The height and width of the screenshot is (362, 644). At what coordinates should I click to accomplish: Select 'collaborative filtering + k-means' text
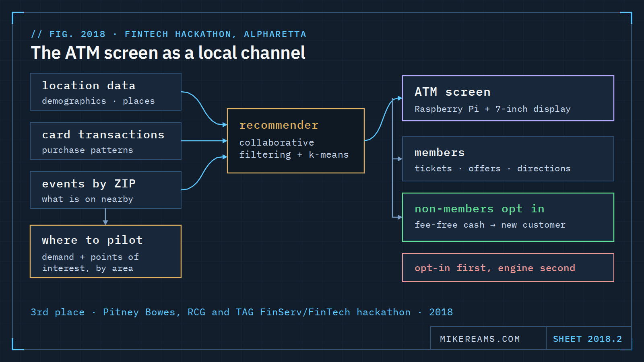tap(294, 148)
